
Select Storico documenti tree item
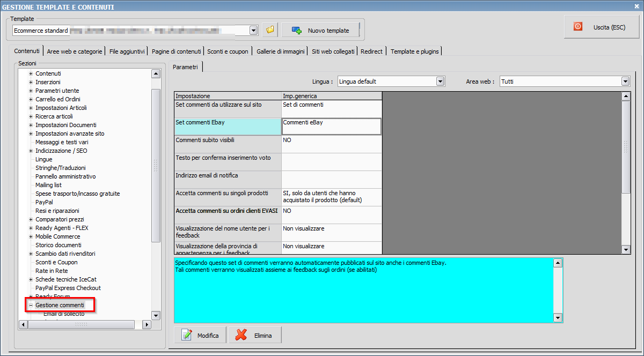(x=58, y=245)
